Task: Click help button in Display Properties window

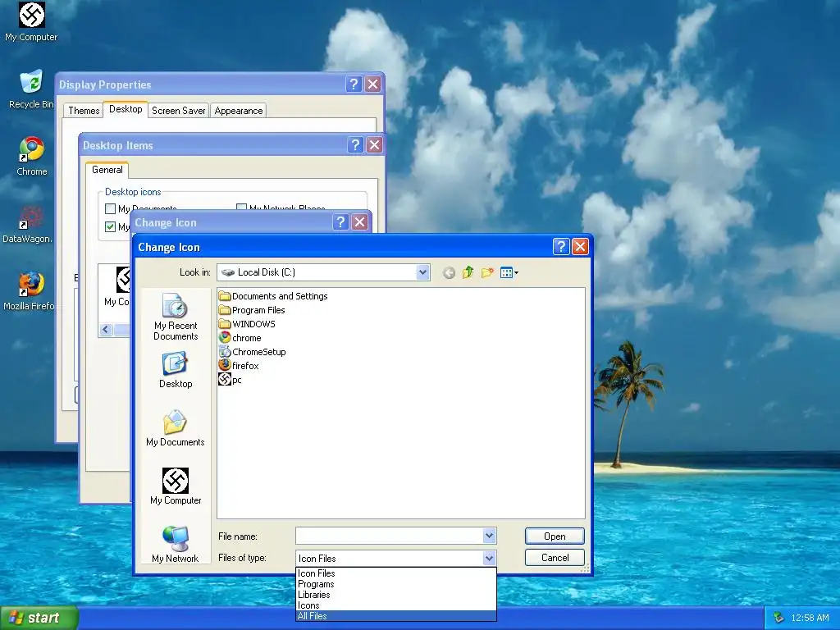Action: 354,84
